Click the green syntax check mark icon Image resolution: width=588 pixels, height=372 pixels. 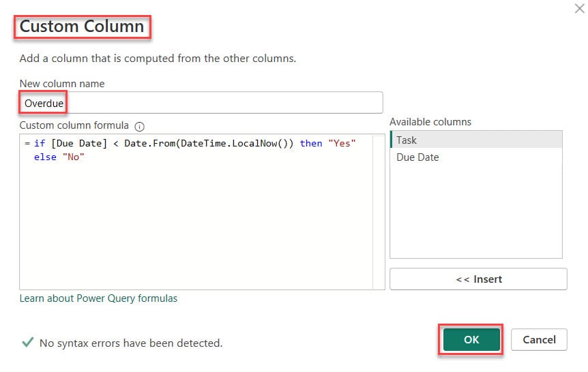click(28, 342)
